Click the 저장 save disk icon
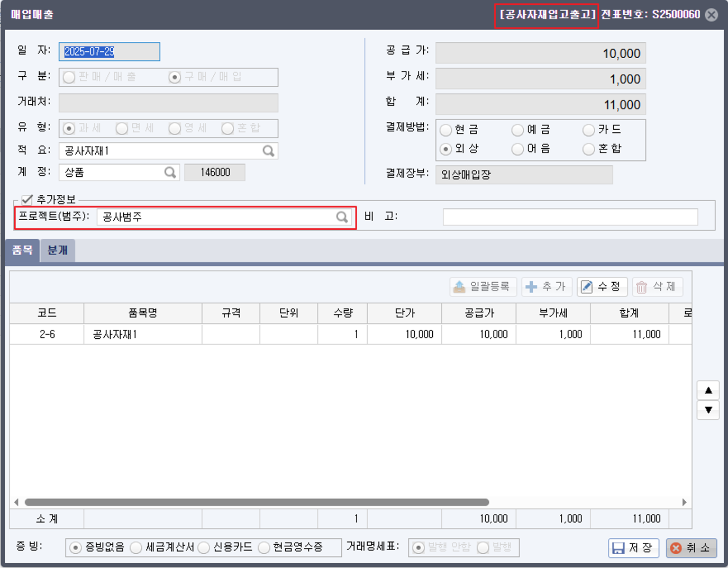728x568 pixels. [618, 548]
